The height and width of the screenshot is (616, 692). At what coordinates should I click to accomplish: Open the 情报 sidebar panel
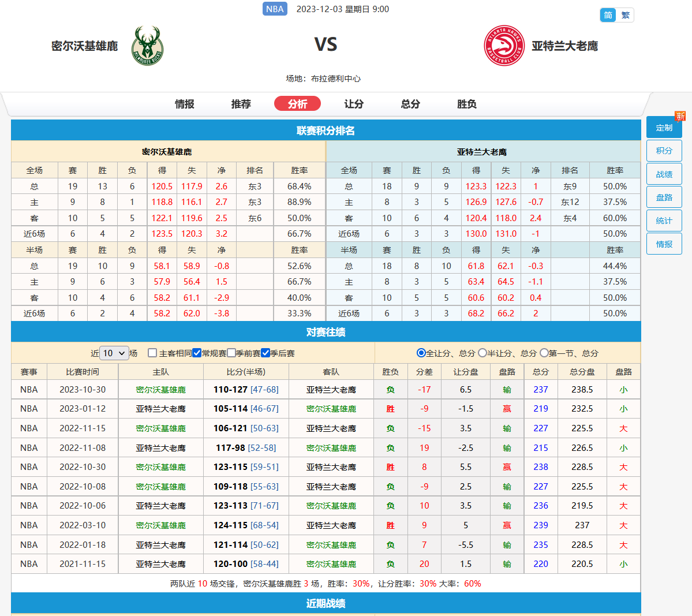[664, 243]
